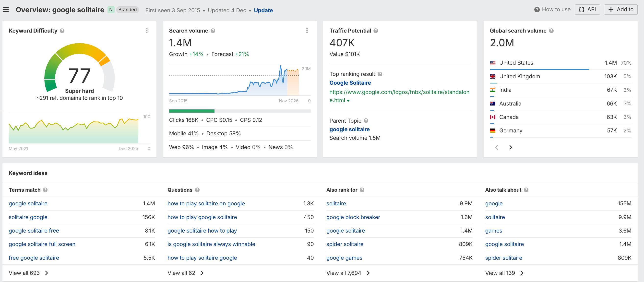This screenshot has height=282, width=644.
Task: Click the Parent Topic help icon
Action: coord(366,120)
